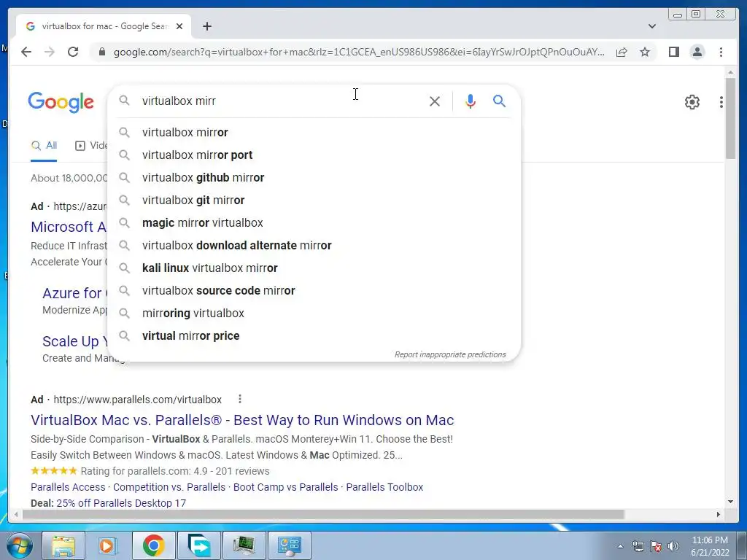Screen dimensions: 747x560
Task: Open the 'Parallels Access' sitelink
Action: click(68, 487)
